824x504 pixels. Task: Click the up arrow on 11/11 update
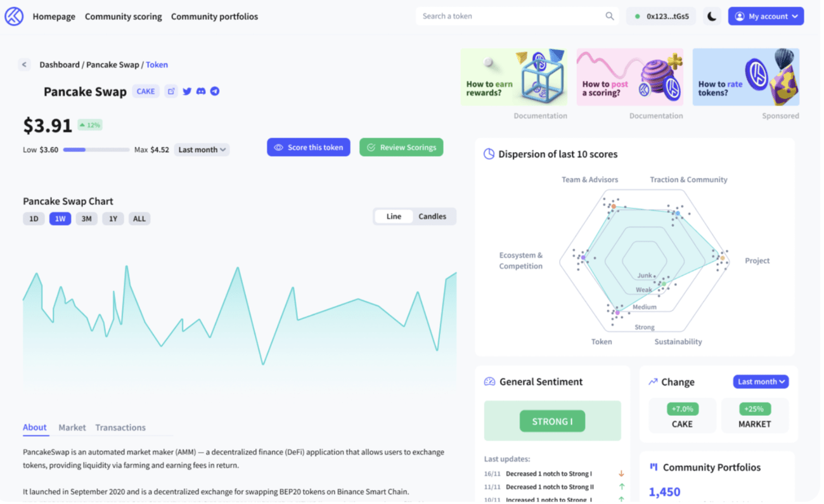click(622, 487)
